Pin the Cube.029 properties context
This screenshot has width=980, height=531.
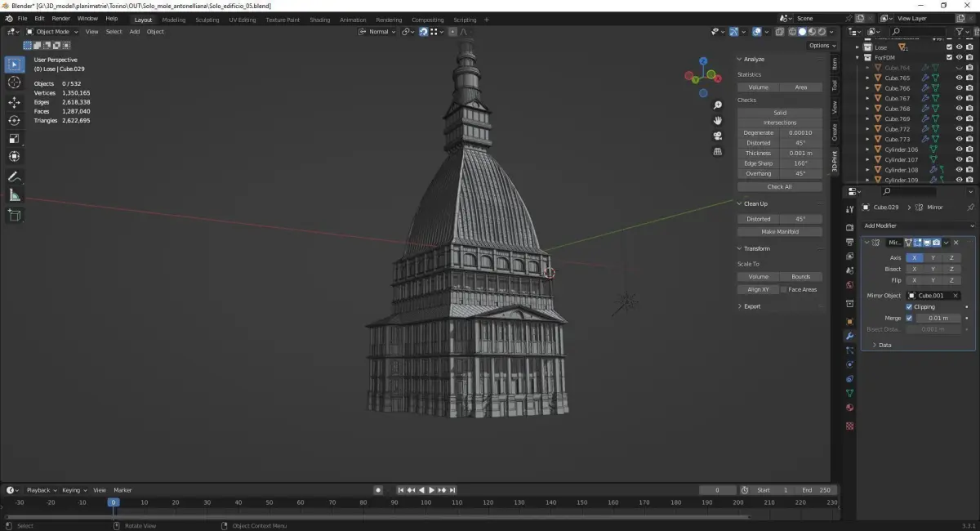click(x=970, y=207)
